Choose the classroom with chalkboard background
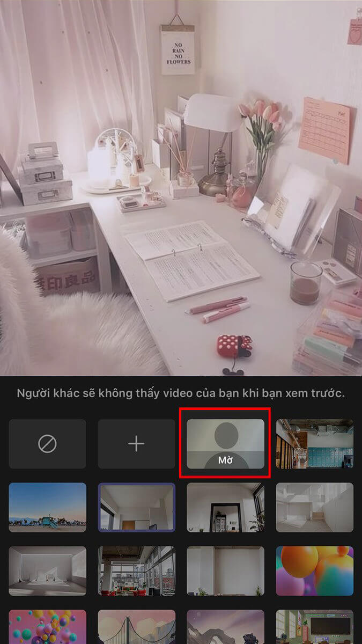Screen dimensions: 362x644 [x=314, y=627]
